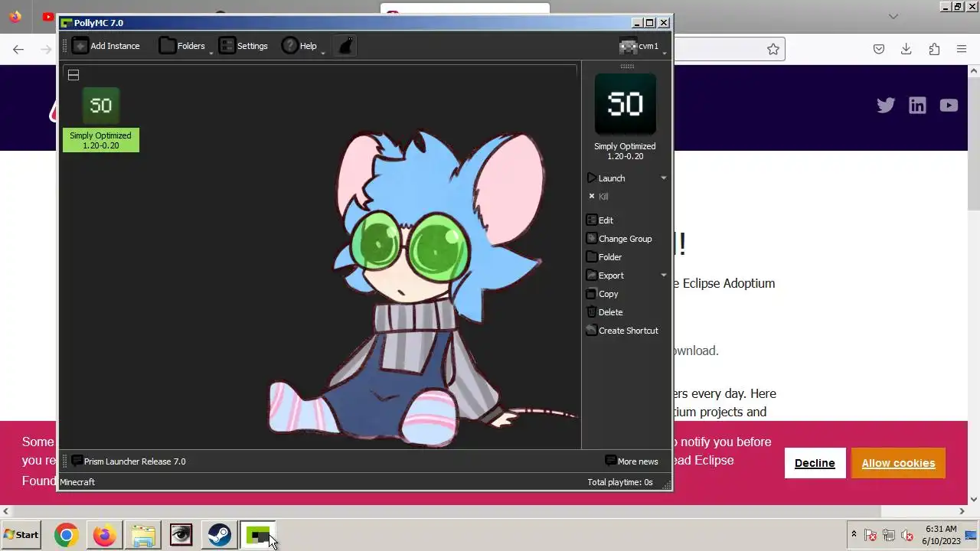Click the Minecraft status bar label

(77, 482)
